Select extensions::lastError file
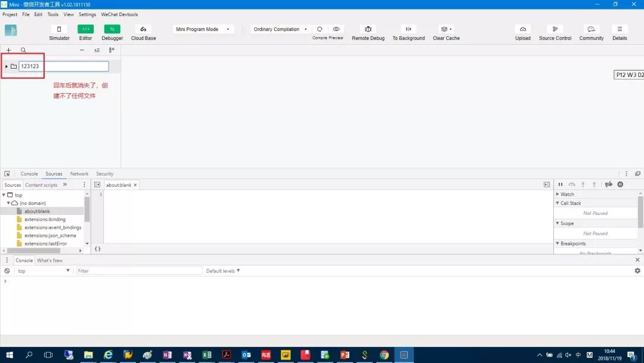The width and height of the screenshot is (644, 363). pos(45,244)
